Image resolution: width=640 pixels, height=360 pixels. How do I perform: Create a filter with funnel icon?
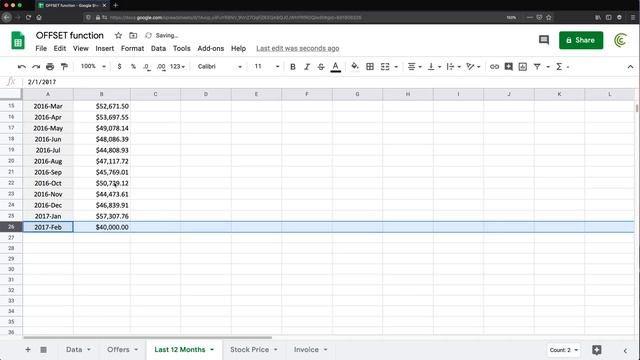537,67
